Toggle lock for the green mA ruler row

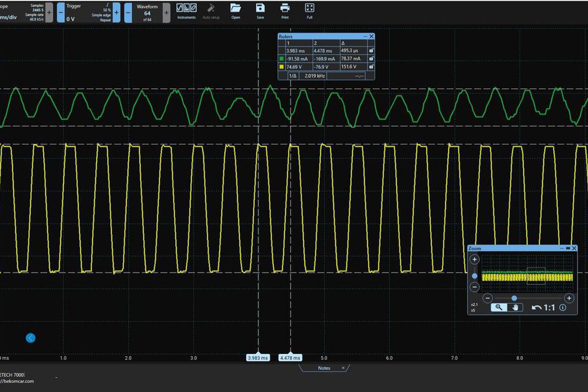(x=371, y=59)
